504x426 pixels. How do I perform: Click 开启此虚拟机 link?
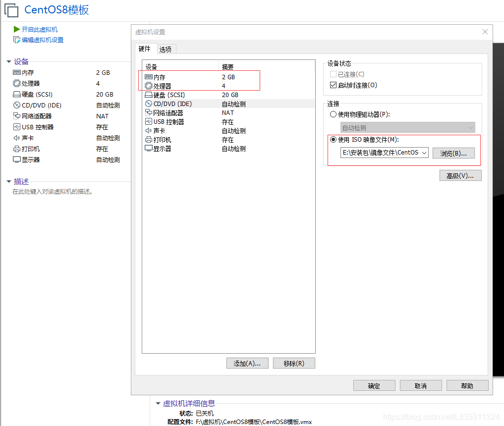click(40, 30)
